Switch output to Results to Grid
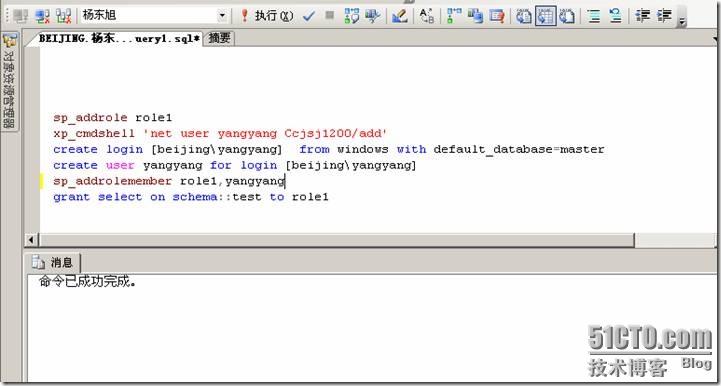Image resolution: width=721 pixels, height=386 pixels. click(x=545, y=16)
